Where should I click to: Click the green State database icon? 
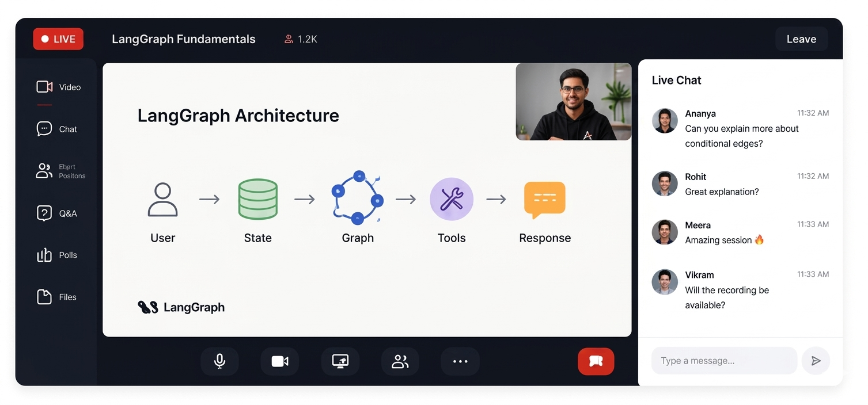(258, 199)
